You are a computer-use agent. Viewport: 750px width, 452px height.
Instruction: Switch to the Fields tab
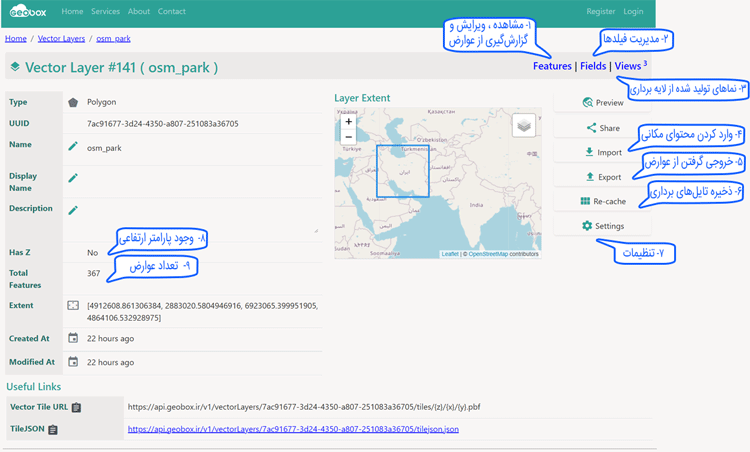(x=593, y=66)
